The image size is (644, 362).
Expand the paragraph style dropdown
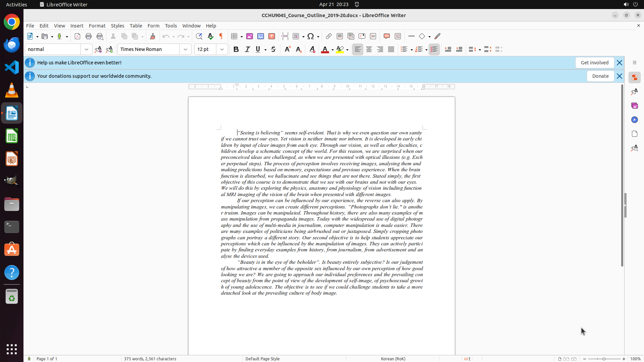coord(87,49)
